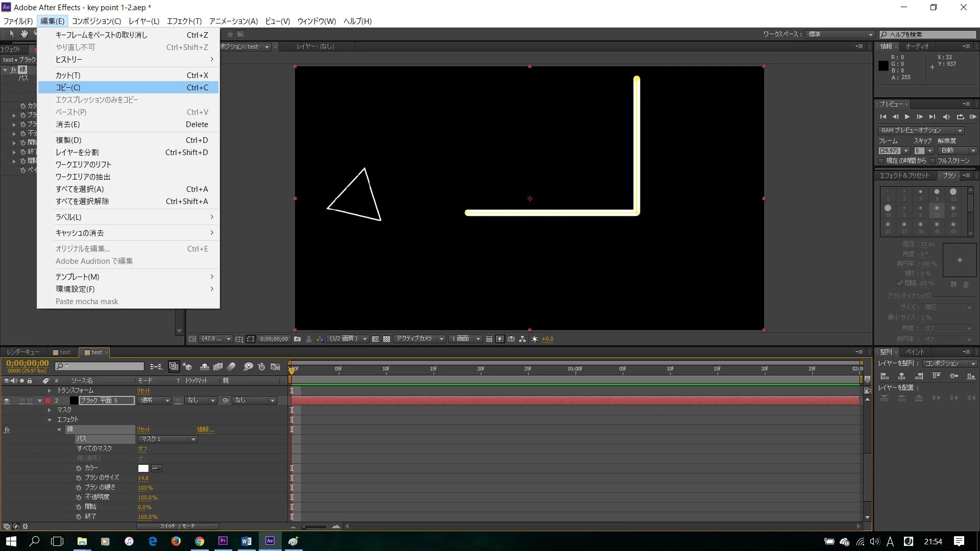This screenshot has width=980, height=551.
Task: Click the eyedropper next to カラー swatch
Action: (157, 468)
